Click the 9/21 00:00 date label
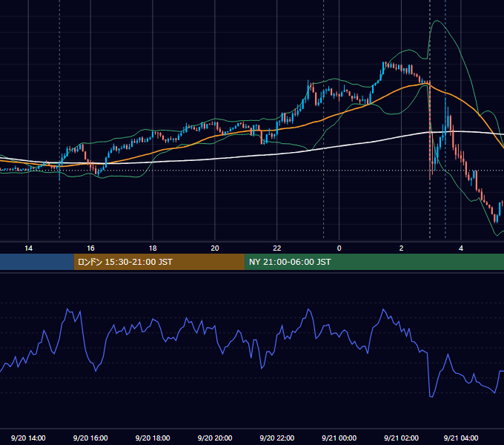Screen dimensions: 504x445 click(x=339, y=438)
